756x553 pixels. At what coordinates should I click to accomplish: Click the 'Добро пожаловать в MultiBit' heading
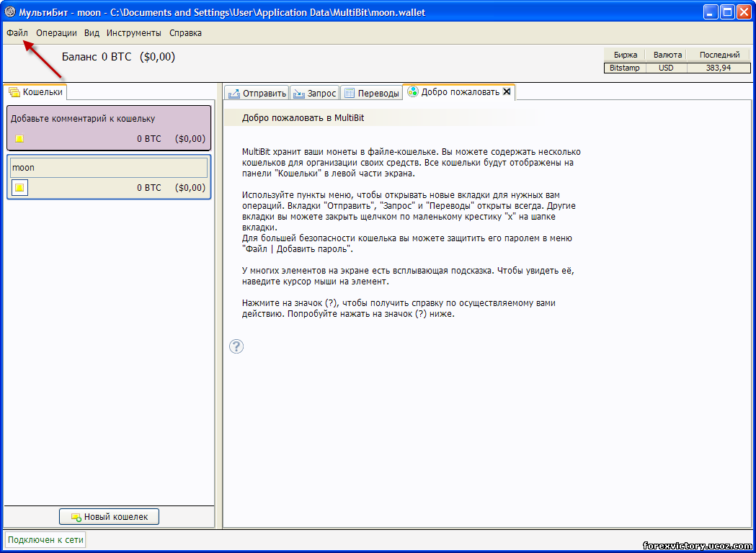(303, 118)
